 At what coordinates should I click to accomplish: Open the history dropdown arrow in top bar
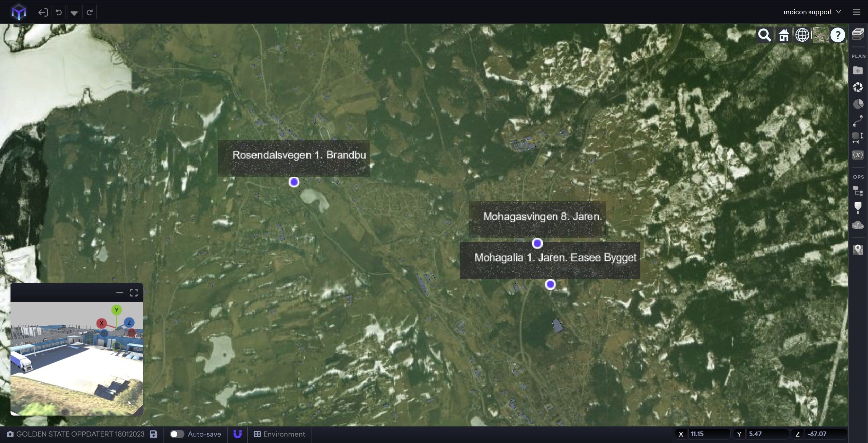(x=74, y=13)
